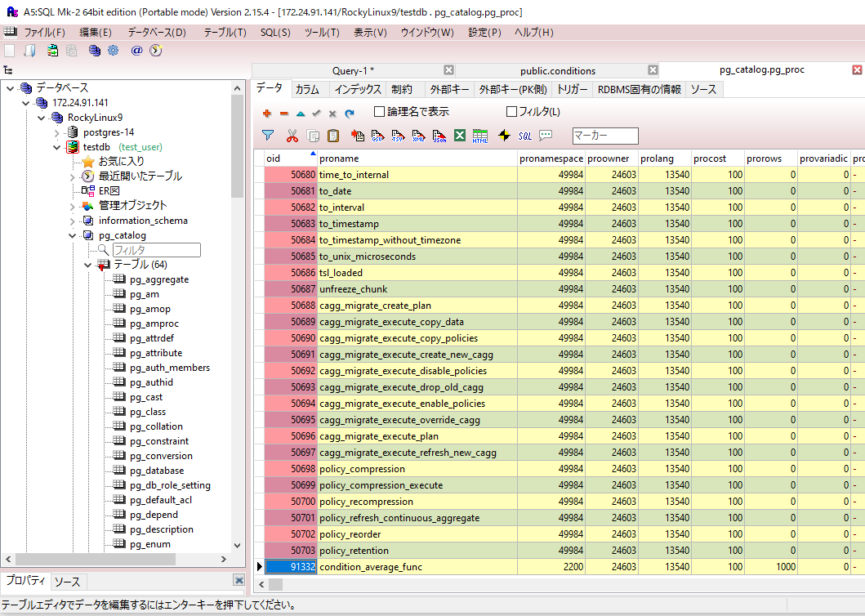Click the green speech bubble comment icon
This screenshot has height=616, width=865.
coord(546,136)
